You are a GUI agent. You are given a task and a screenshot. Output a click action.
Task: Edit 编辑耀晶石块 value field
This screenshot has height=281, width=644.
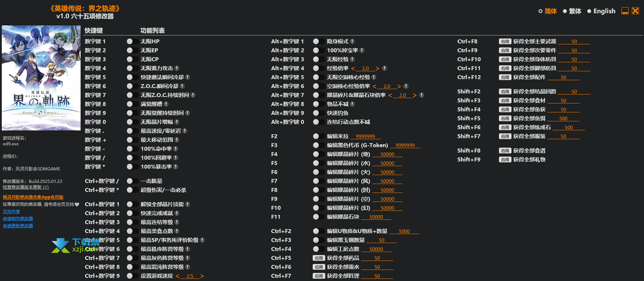[376, 217]
